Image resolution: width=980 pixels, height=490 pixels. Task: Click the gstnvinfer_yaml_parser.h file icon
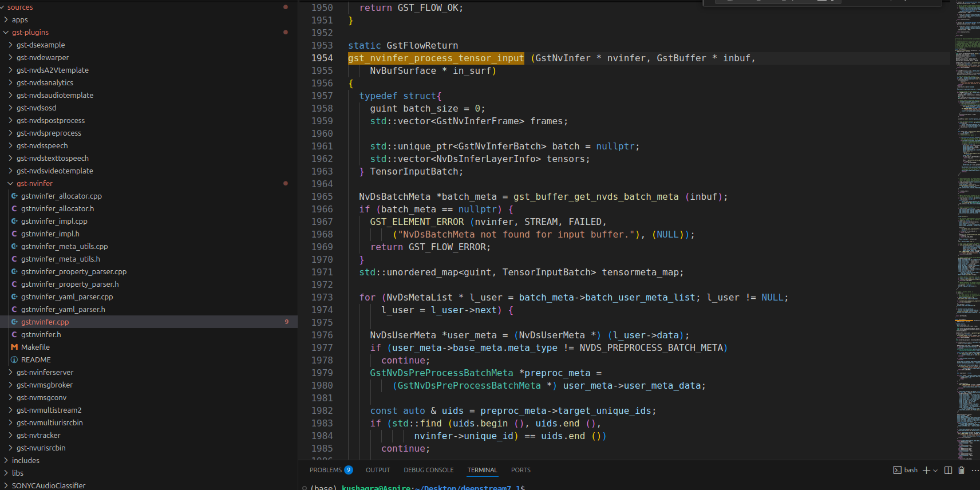coord(14,309)
